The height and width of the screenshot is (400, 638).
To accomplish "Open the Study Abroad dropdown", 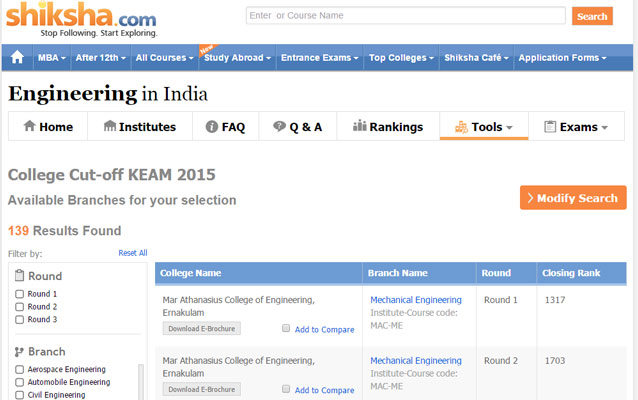I will (238, 58).
